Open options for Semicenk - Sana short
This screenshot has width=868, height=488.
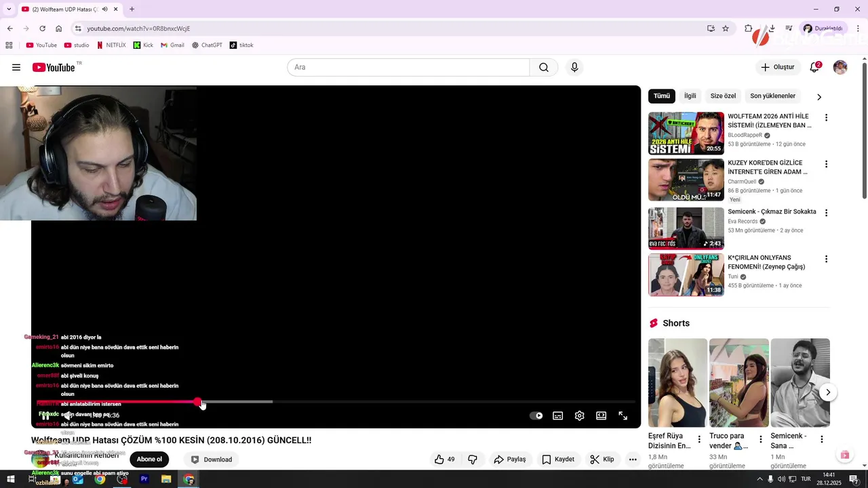[x=821, y=440]
